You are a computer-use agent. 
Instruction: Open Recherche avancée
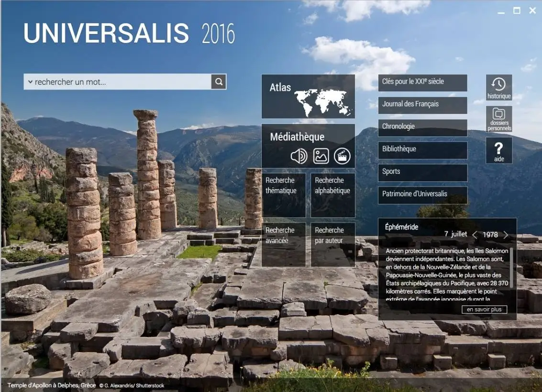click(284, 245)
